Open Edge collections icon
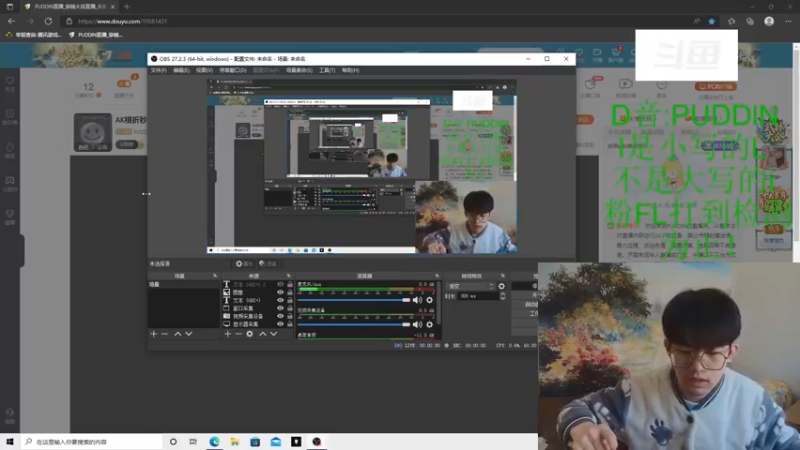Viewport: 800px width, 450px height. tap(750, 21)
